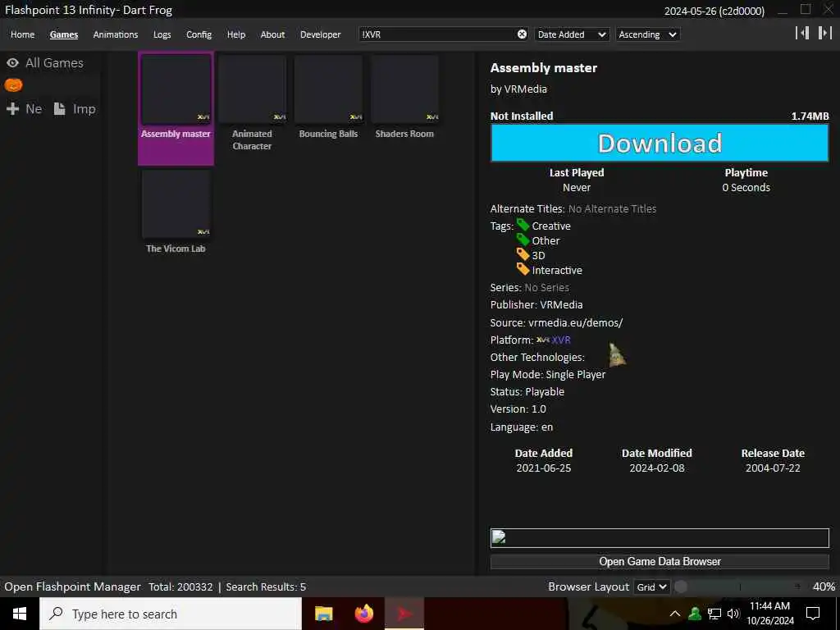Select the orange Interactive tag icon
840x630 pixels.
pos(523,269)
